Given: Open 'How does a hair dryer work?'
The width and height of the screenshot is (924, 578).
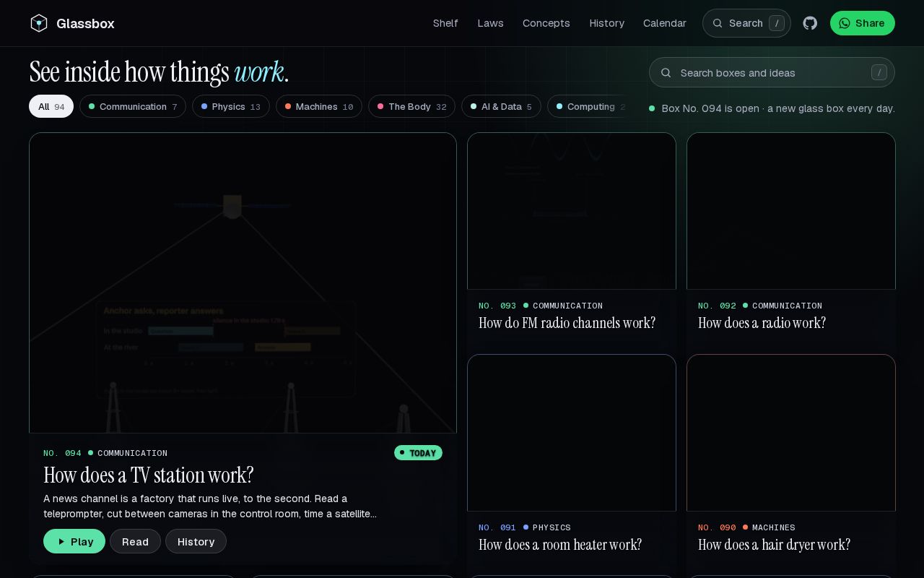Looking at the screenshot, I should 774,545.
